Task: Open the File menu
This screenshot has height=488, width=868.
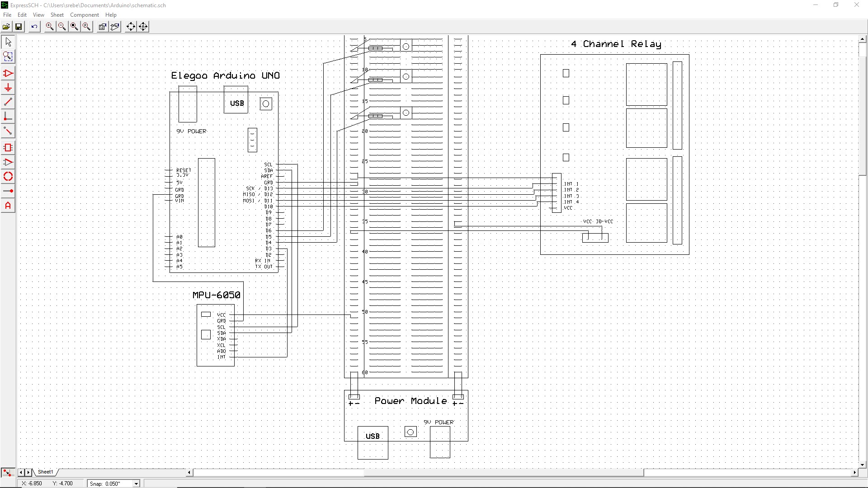Action: [x=7, y=14]
